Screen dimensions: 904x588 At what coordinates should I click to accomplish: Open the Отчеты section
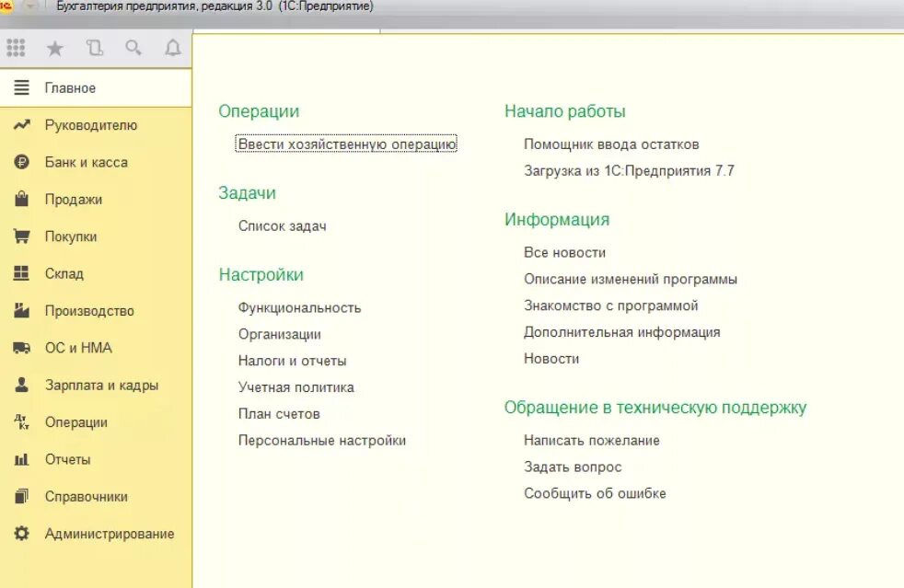pyautogui.click(x=68, y=459)
